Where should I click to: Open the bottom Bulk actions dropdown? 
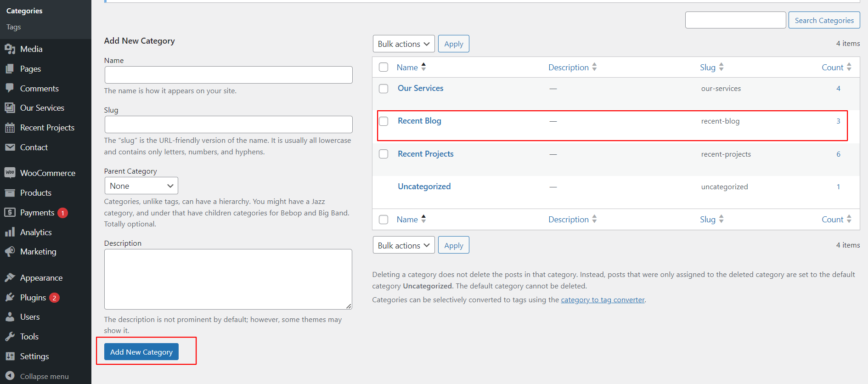point(404,246)
